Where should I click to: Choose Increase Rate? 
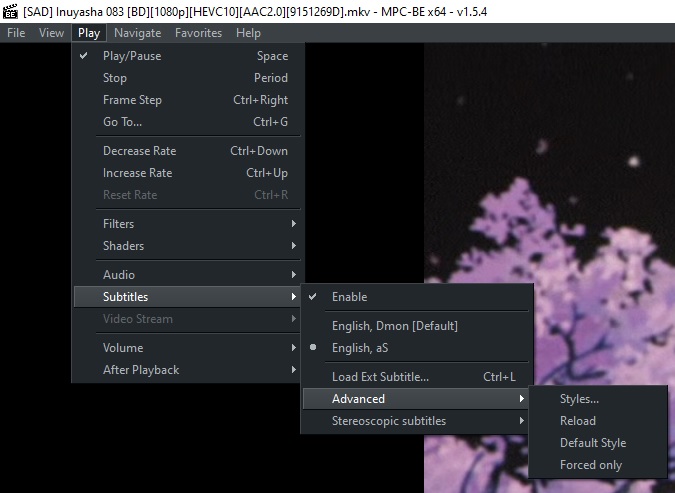coord(187,173)
